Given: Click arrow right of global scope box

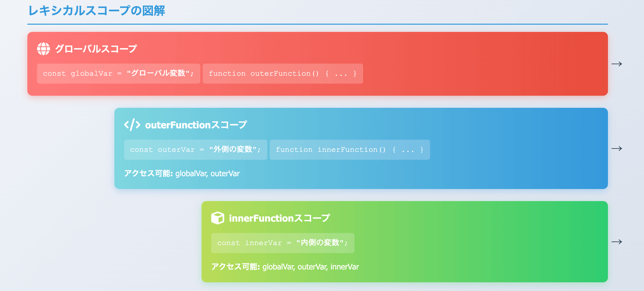Looking at the screenshot, I should 616,64.
